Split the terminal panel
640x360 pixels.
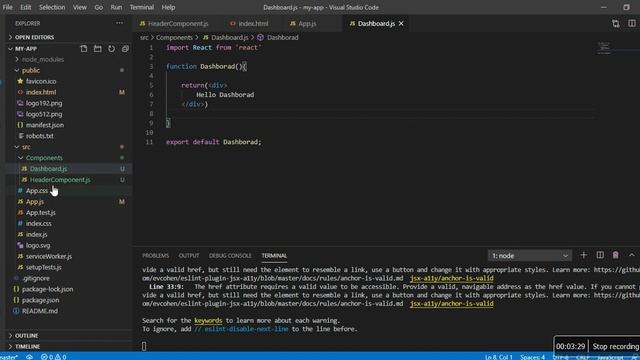pyautogui.click(x=600, y=255)
